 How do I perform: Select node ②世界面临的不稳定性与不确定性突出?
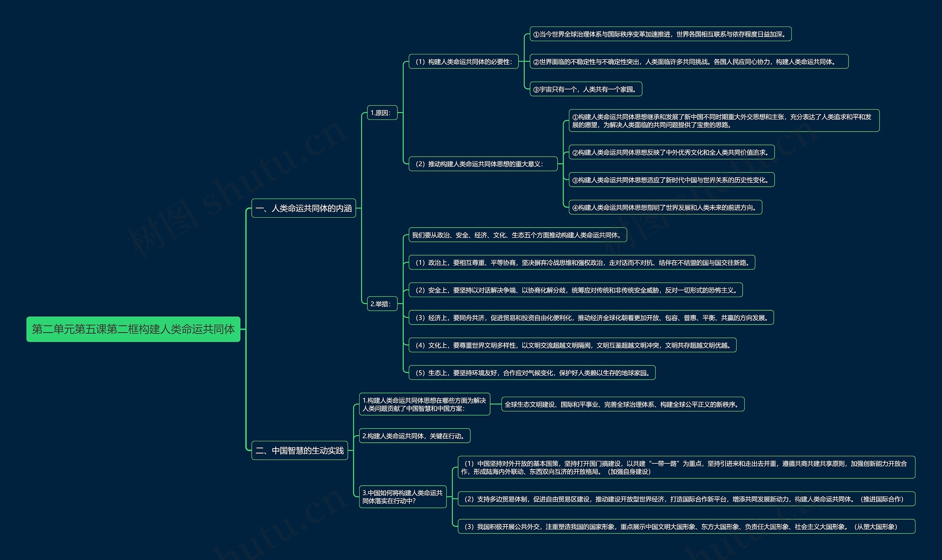click(689, 61)
